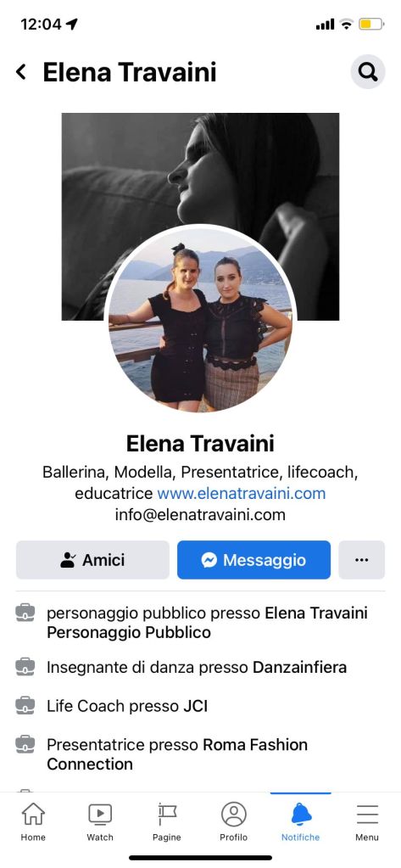The width and height of the screenshot is (401, 868).
Task: Tap the back arrow beside Elena Travaini
Action: click(21, 72)
